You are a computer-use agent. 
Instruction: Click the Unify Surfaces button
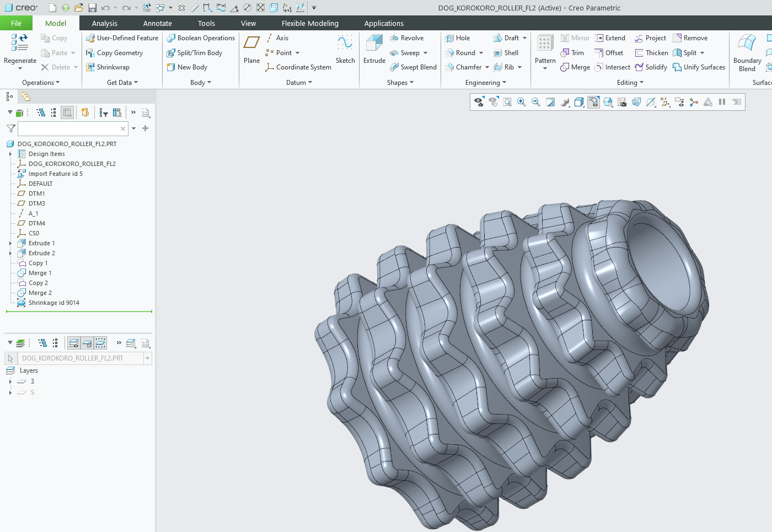click(699, 67)
